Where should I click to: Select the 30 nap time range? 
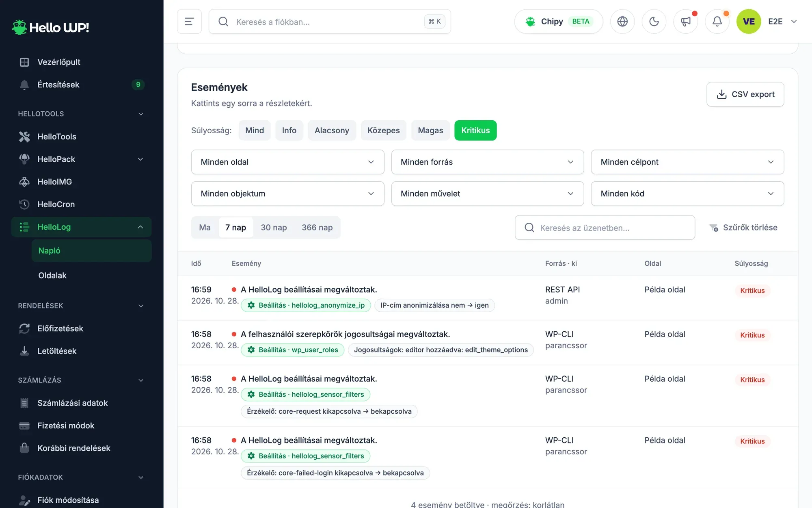point(274,228)
